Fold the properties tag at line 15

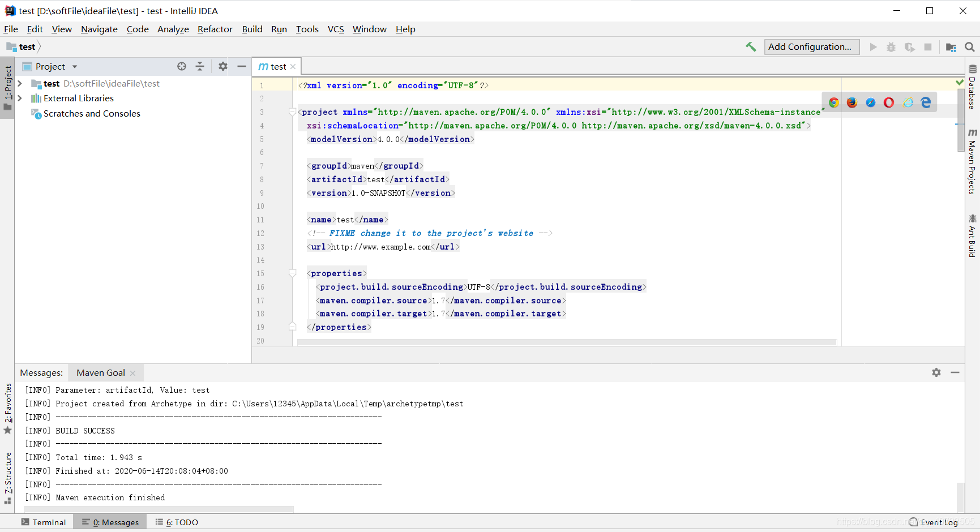click(x=293, y=273)
